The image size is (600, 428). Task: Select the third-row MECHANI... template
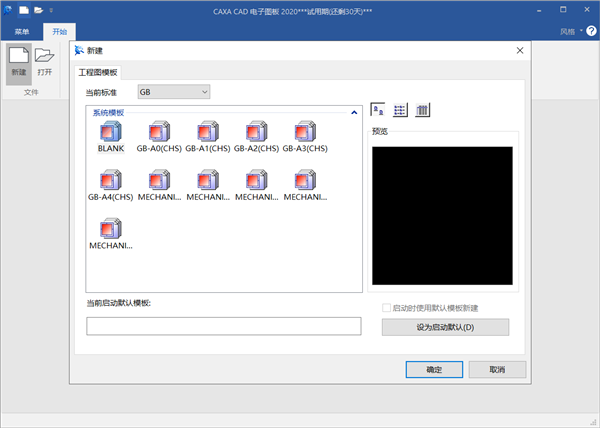point(111,234)
